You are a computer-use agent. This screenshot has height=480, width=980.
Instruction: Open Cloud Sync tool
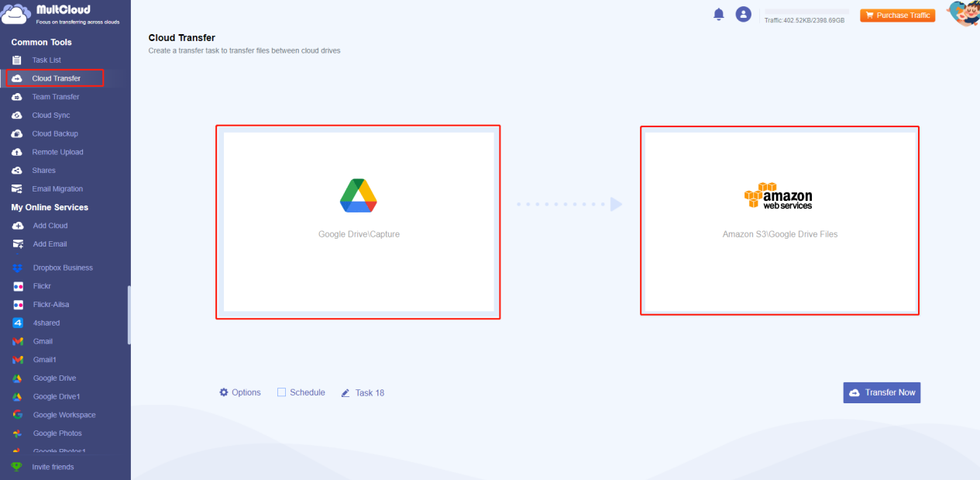click(51, 116)
